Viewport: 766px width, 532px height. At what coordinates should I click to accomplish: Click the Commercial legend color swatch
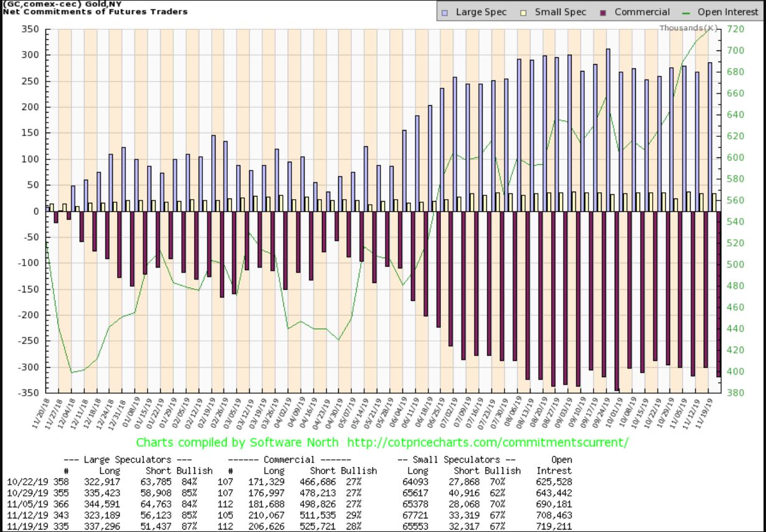click(x=605, y=12)
